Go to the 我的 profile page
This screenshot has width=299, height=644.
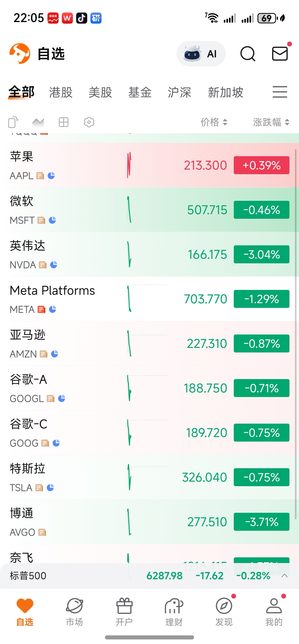click(x=274, y=611)
